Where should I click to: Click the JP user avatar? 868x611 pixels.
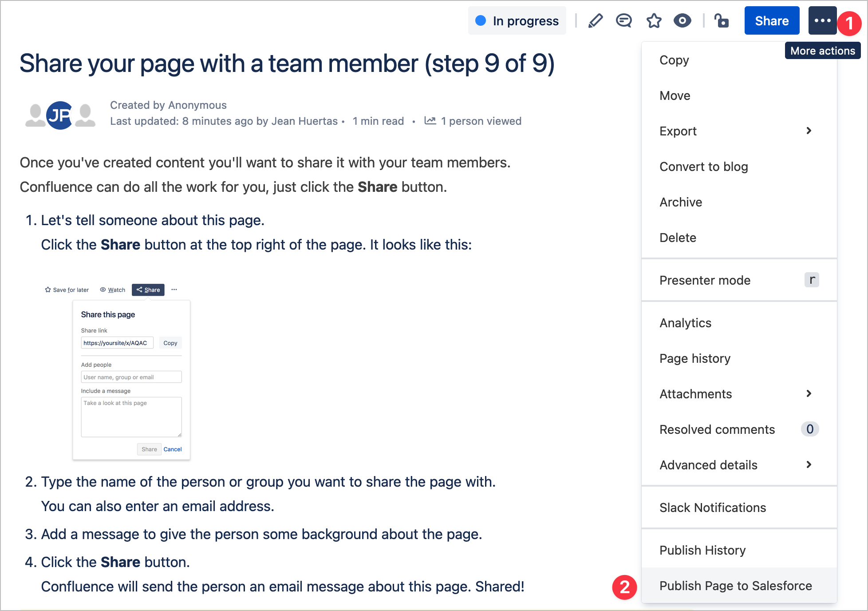(x=60, y=115)
